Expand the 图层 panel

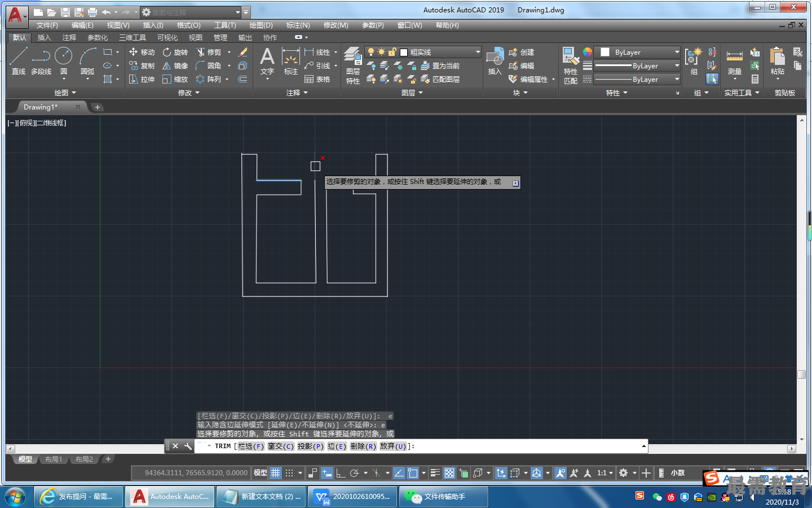[412, 93]
